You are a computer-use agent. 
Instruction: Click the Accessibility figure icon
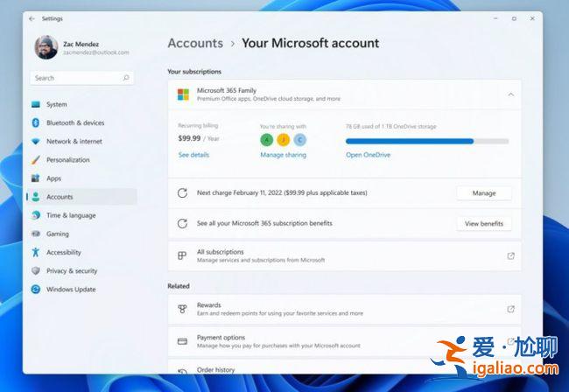pos(36,252)
